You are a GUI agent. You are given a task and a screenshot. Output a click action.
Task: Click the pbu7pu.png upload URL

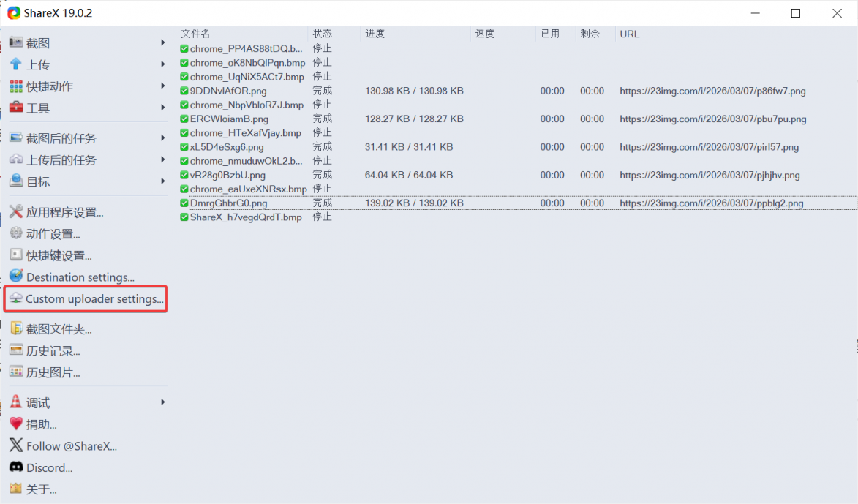(712, 119)
